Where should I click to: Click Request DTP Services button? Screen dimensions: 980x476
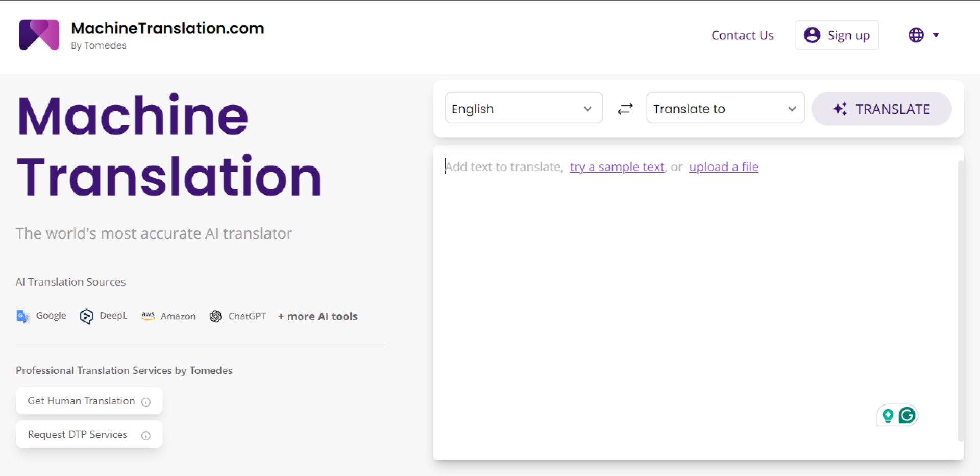89,435
